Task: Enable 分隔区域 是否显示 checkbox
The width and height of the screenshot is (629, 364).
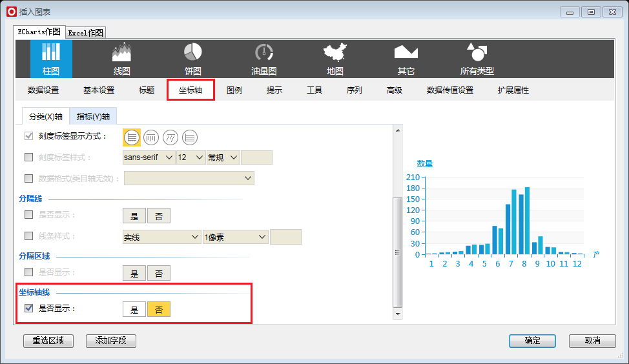Action: [28, 272]
